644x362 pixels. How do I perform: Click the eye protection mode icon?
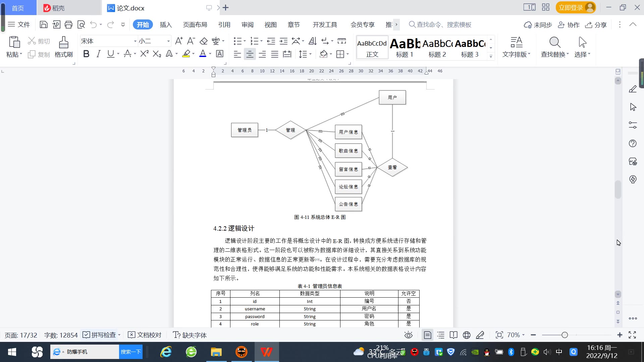click(408, 335)
